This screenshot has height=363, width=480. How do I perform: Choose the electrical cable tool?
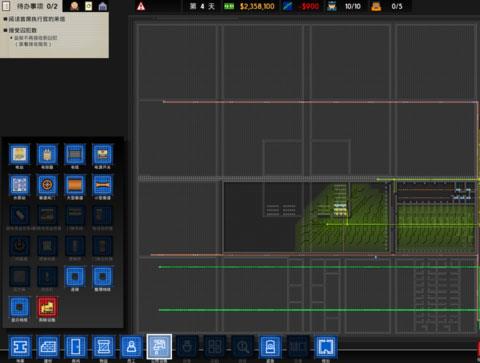pos(75,154)
